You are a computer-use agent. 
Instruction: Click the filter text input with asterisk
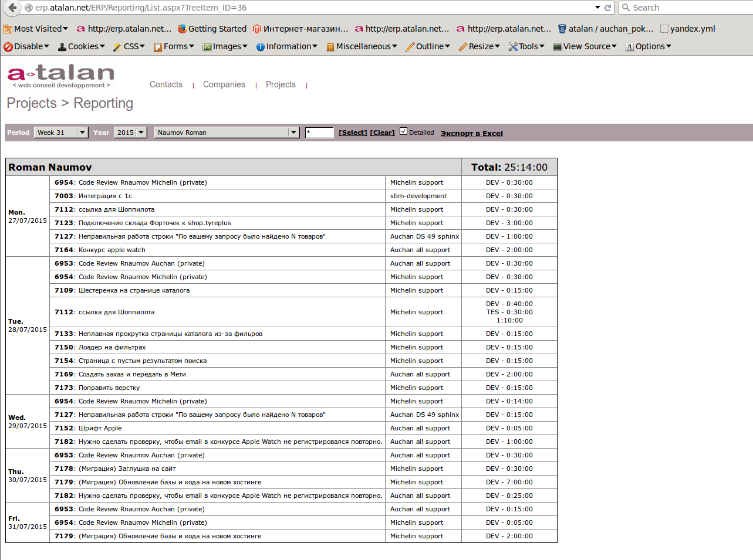coord(319,133)
